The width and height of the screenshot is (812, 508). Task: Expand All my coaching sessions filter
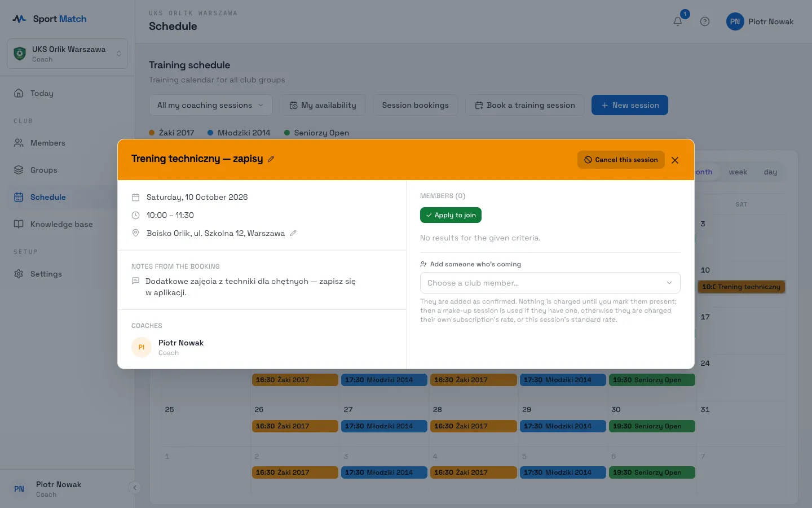click(x=211, y=105)
